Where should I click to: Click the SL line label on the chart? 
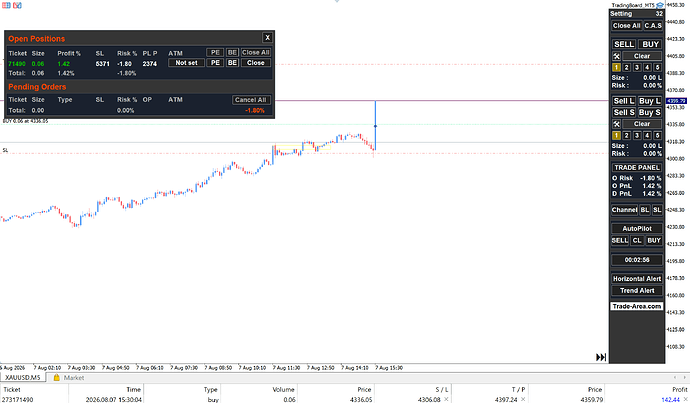[x=5, y=150]
